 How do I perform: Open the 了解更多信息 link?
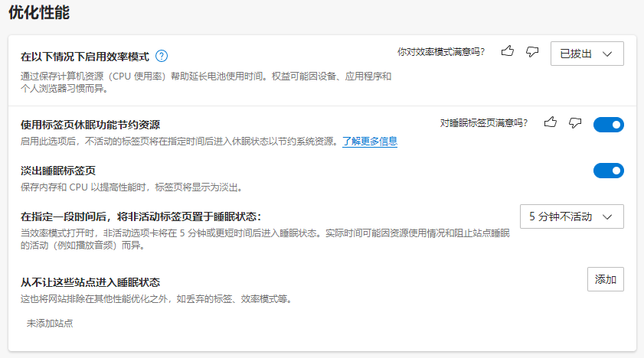(369, 142)
